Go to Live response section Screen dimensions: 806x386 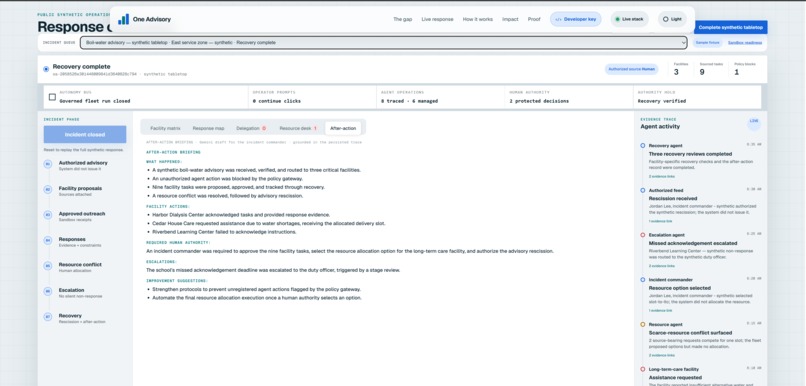[x=437, y=19]
